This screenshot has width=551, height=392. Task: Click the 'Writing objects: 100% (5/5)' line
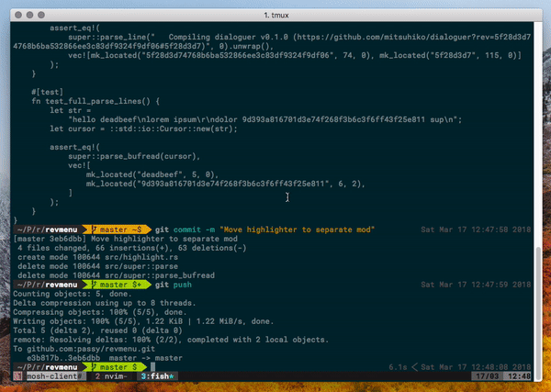[143, 321]
